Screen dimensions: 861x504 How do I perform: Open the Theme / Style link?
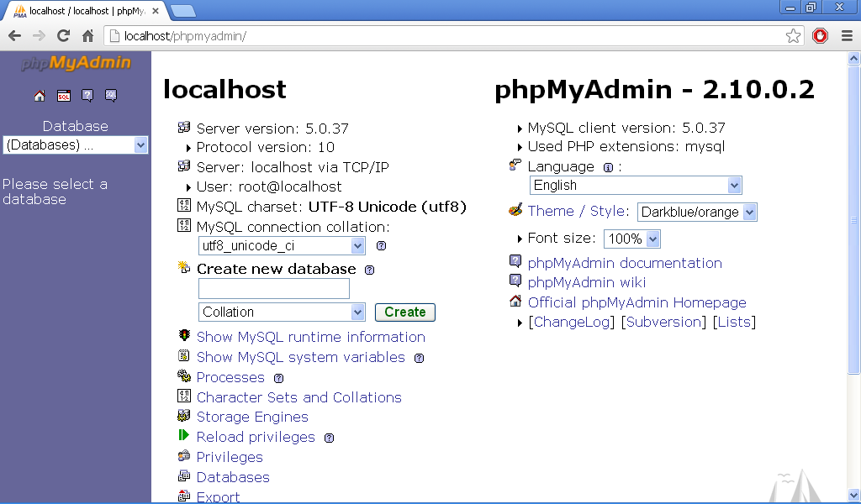click(576, 211)
